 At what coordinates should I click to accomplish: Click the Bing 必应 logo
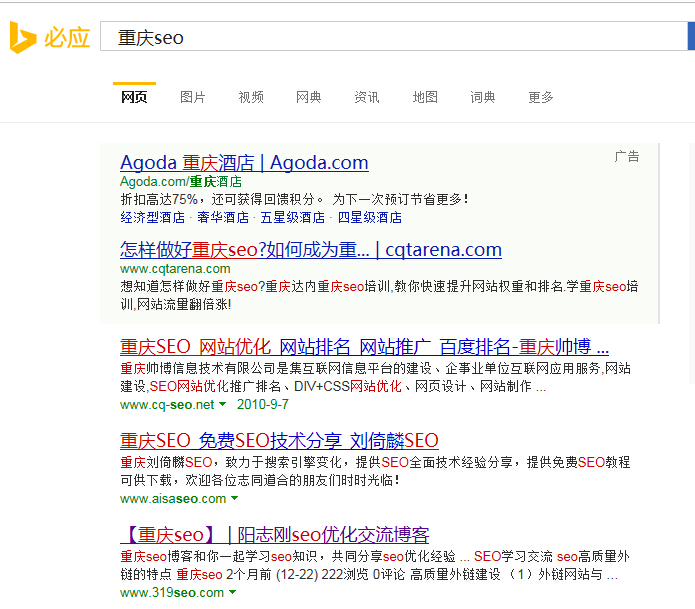50,37
